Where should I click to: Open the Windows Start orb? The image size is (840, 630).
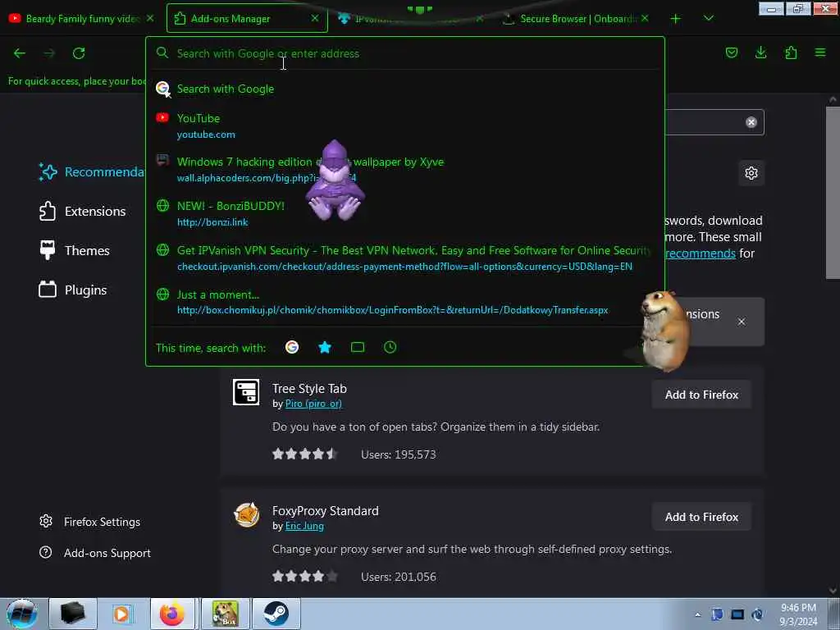tap(22, 614)
